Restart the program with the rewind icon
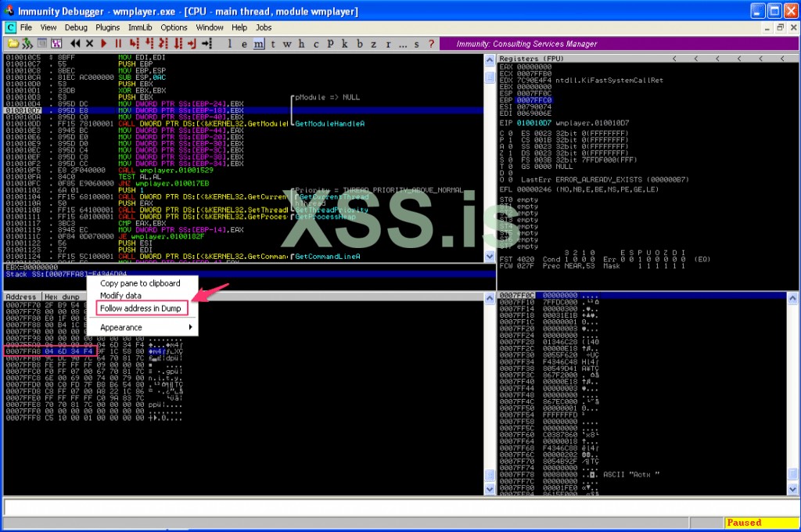Viewport: 801px width, 532px height. pos(75,44)
